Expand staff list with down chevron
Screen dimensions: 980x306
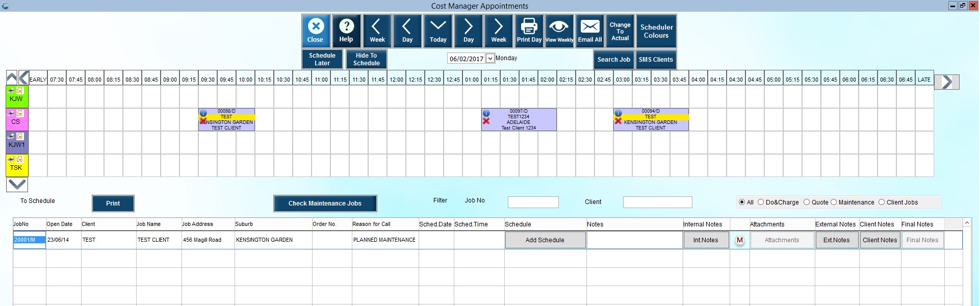pos(17,185)
